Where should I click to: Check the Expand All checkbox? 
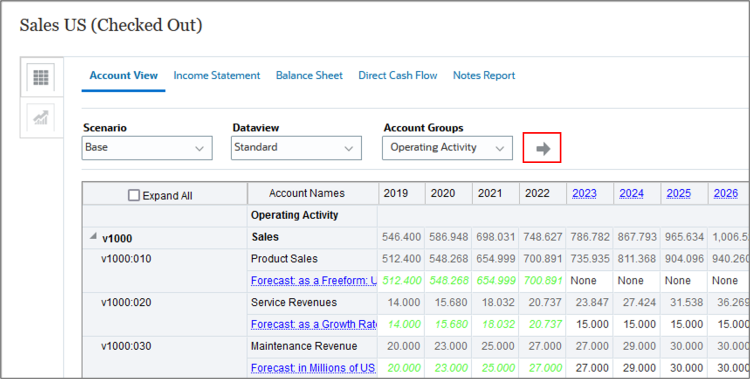[x=134, y=195]
